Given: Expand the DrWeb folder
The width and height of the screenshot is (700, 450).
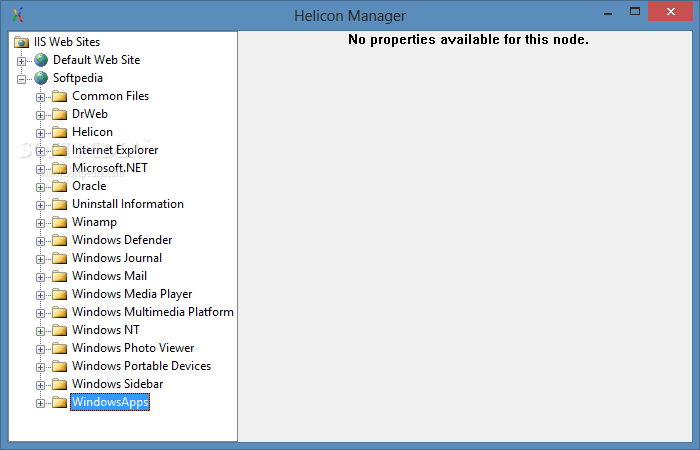Looking at the screenshot, I should [40, 115].
